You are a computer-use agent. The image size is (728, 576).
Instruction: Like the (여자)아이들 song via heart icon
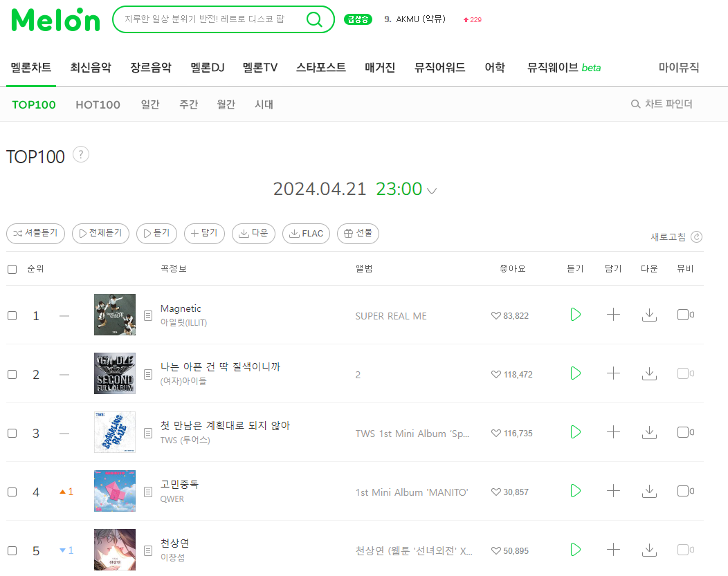[x=496, y=374]
